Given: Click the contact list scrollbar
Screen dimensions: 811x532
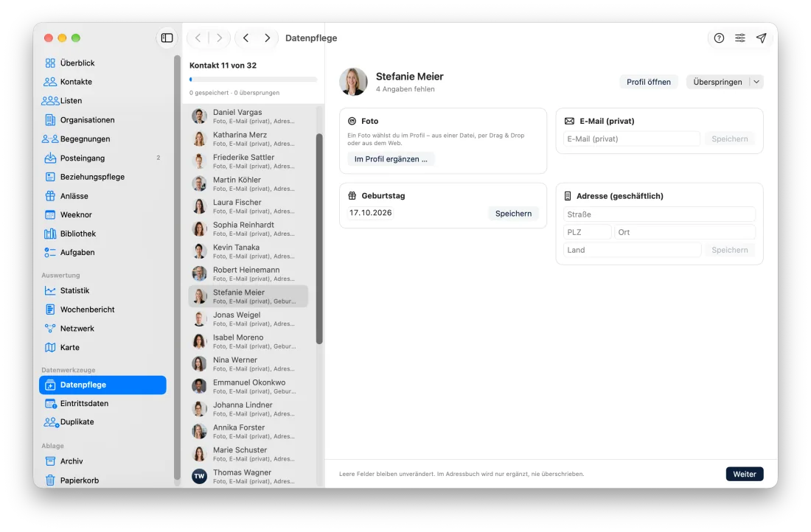Looking at the screenshot, I should tap(319, 238).
